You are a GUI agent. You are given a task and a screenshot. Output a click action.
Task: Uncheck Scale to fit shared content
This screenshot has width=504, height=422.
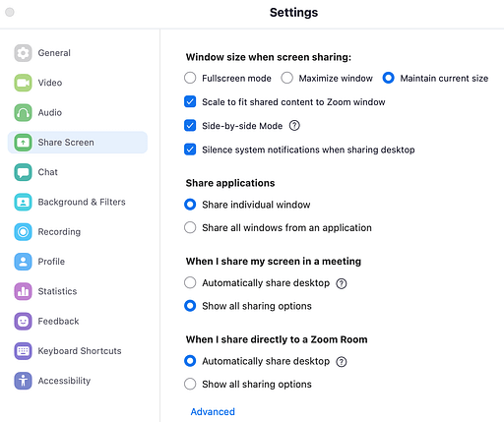[x=190, y=101]
